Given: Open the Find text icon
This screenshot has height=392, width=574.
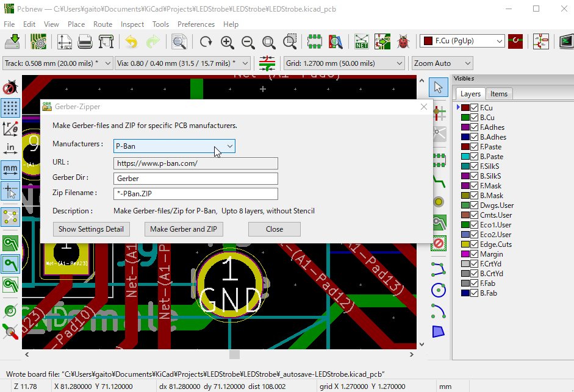Looking at the screenshot, I should (179, 41).
